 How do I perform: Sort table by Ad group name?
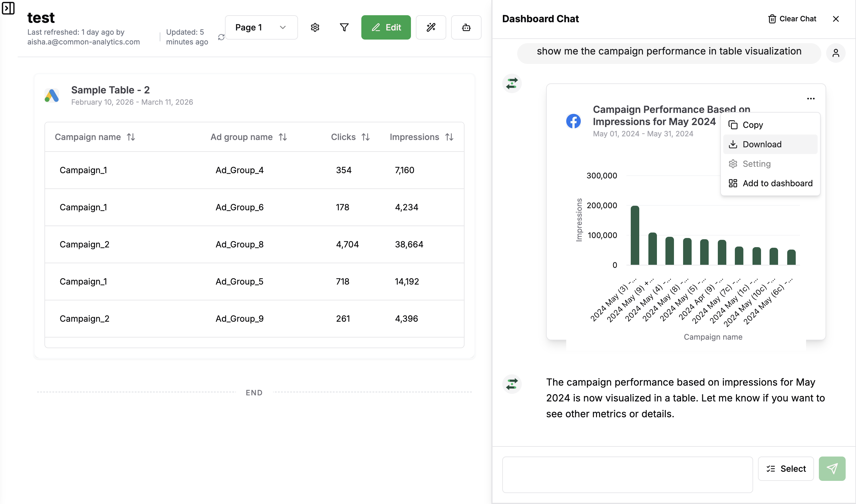point(282,137)
